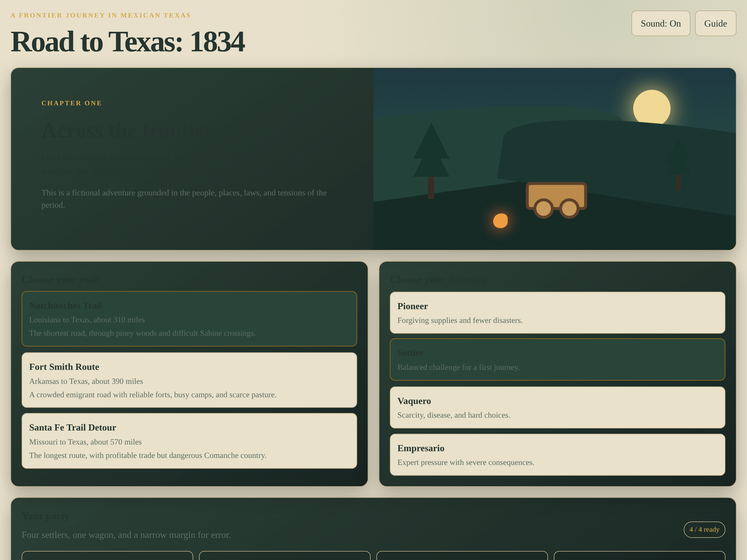The image size is (747, 560).
Task: Toggle the Sound: On button
Action: point(661,23)
